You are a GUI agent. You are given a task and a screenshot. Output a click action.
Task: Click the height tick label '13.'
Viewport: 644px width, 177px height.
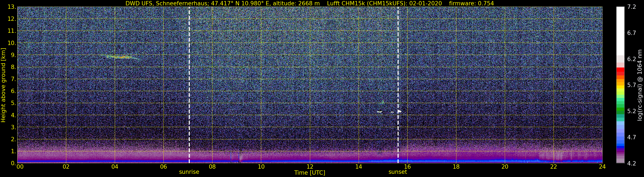11,7
